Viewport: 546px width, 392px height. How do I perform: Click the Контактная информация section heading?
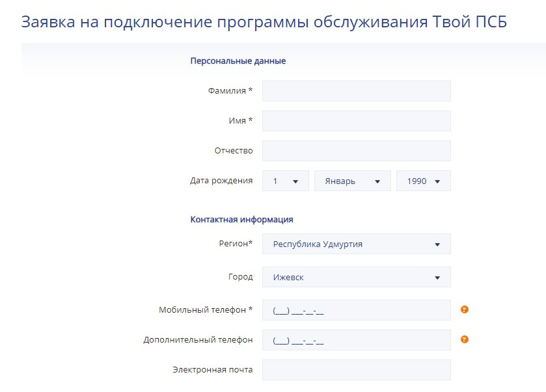(x=241, y=220)
